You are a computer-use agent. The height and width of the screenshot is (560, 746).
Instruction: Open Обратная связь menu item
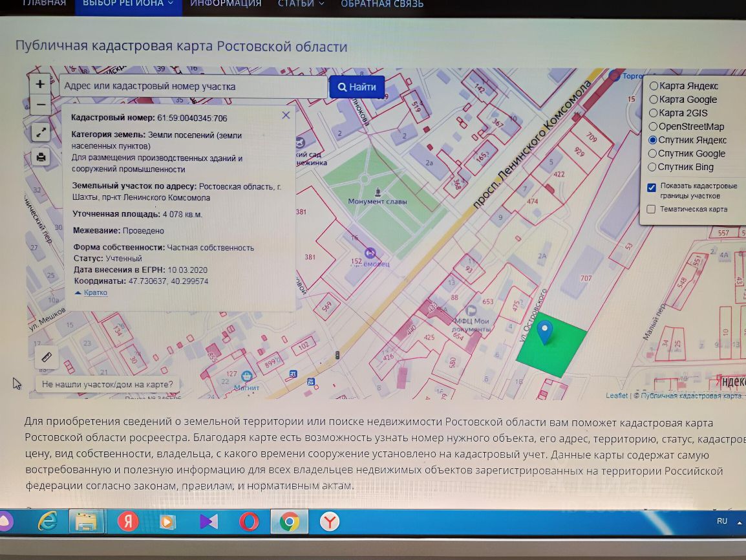[382, 4]
